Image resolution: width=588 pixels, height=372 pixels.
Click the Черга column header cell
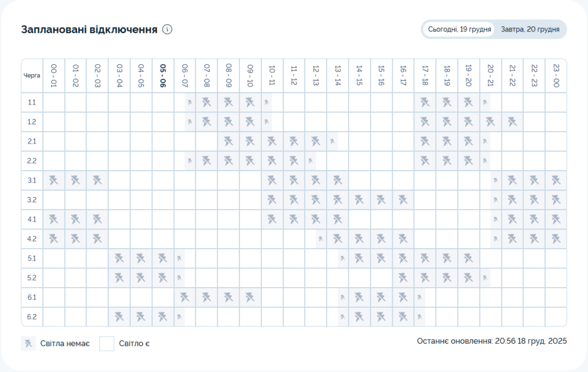pos(32,75)
